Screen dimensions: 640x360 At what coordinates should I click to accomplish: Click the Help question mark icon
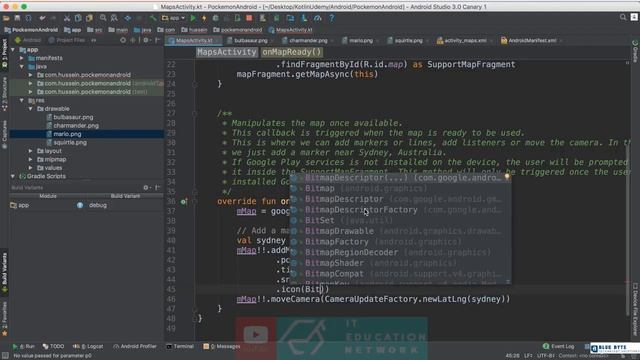(331, 18)
